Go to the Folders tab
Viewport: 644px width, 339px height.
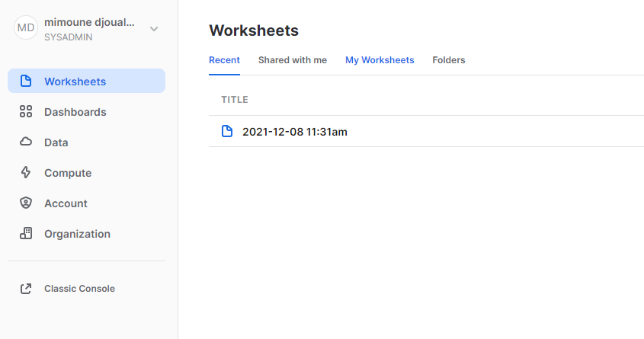pyautogui.click(x=448, y=60)
